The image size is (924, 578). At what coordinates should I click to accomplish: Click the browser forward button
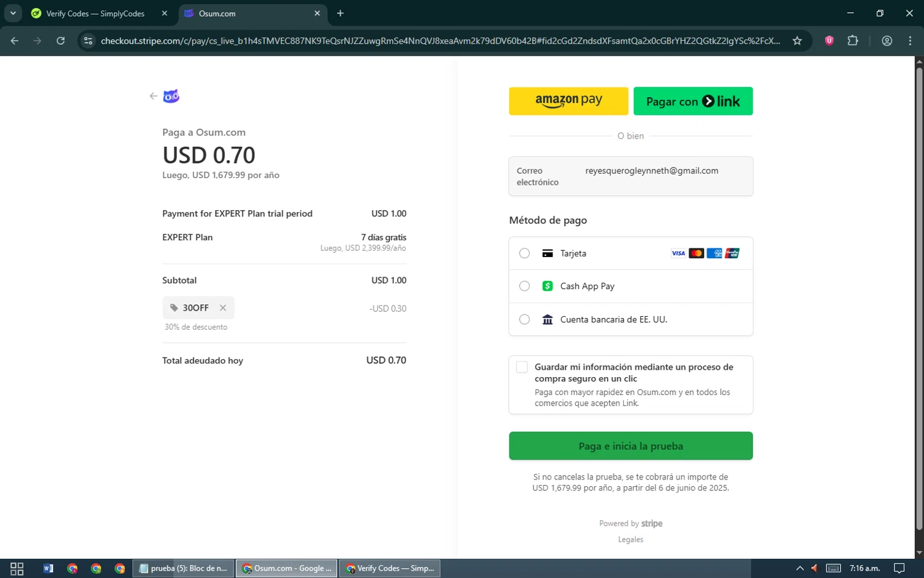click(38, 41)
